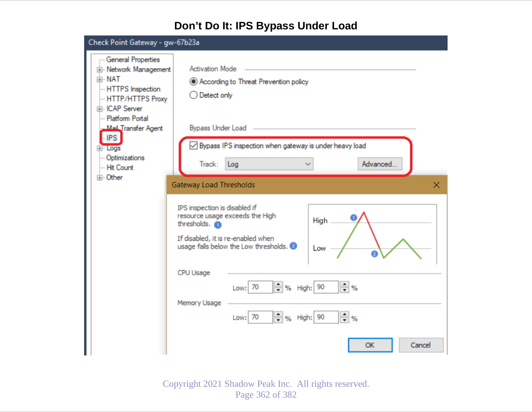Select IPS in the tree
This screenshot has width=532, height=412.
[x=112, y=138]
